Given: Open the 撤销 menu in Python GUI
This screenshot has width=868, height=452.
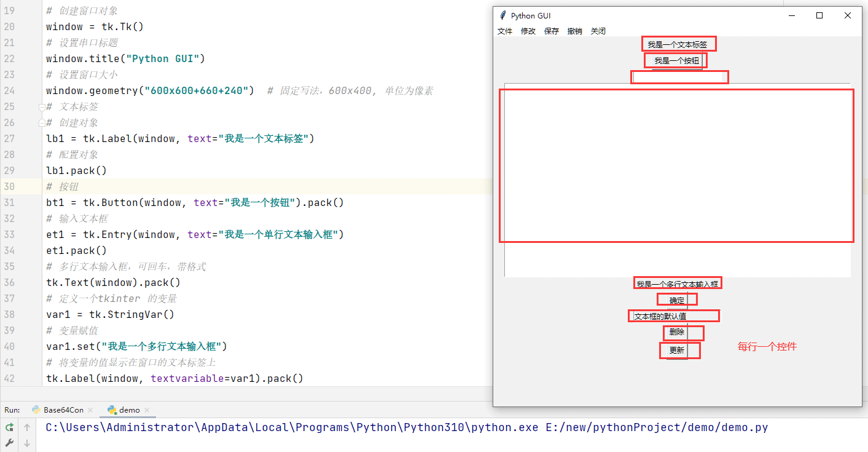Looking at the screenshot, I should [575, 31].
